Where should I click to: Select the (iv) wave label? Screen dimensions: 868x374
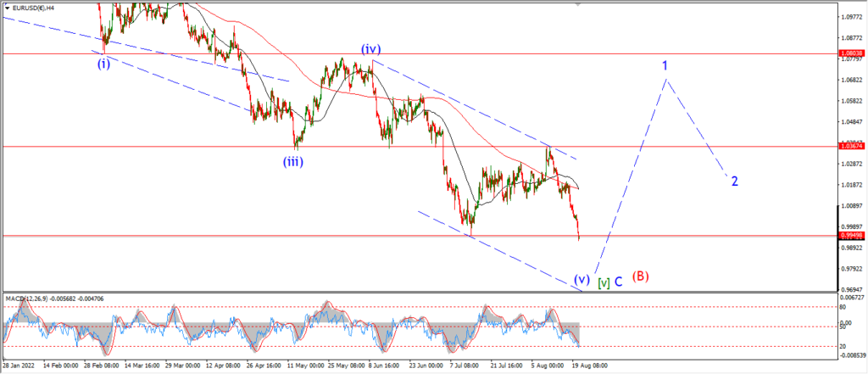(371, 49)
